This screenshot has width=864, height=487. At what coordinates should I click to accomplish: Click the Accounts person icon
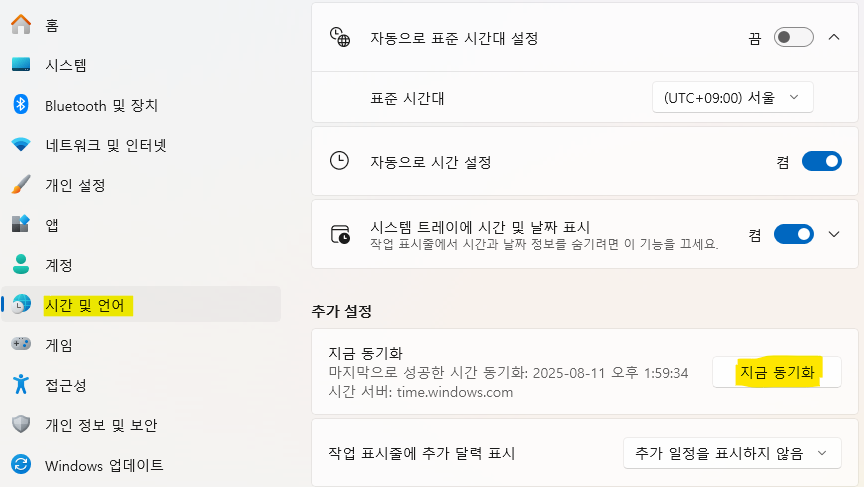(21, 265)
